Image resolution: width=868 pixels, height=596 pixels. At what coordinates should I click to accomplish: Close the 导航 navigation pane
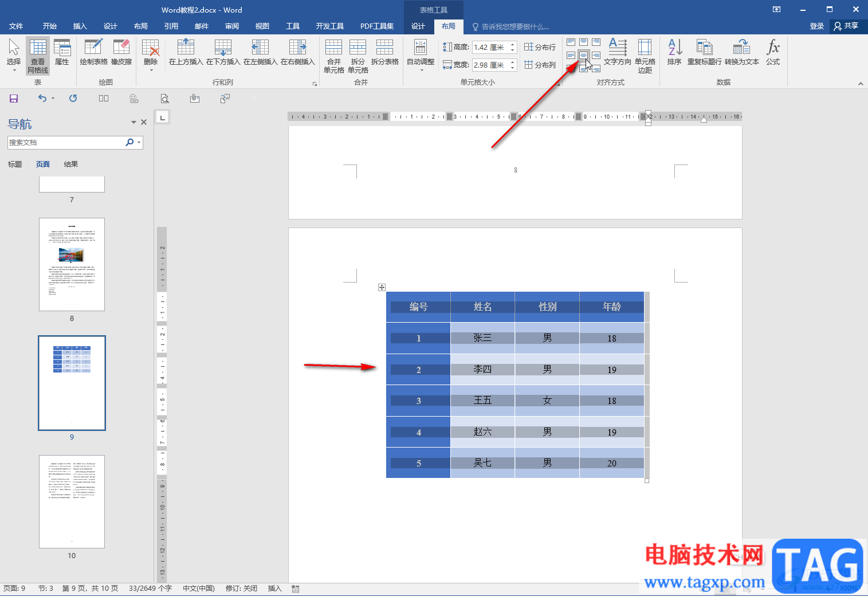pyautogui.click(x=144, y=122)
